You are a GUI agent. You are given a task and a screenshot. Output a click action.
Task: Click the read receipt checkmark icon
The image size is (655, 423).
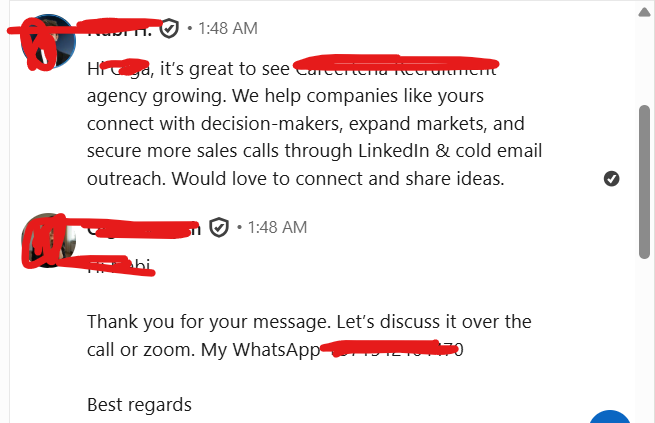[612, 178]
